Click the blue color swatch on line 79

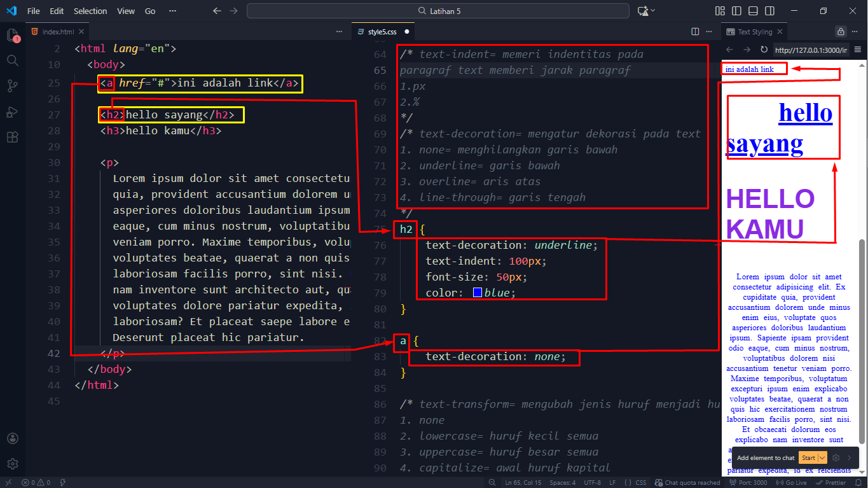(478, 293)
